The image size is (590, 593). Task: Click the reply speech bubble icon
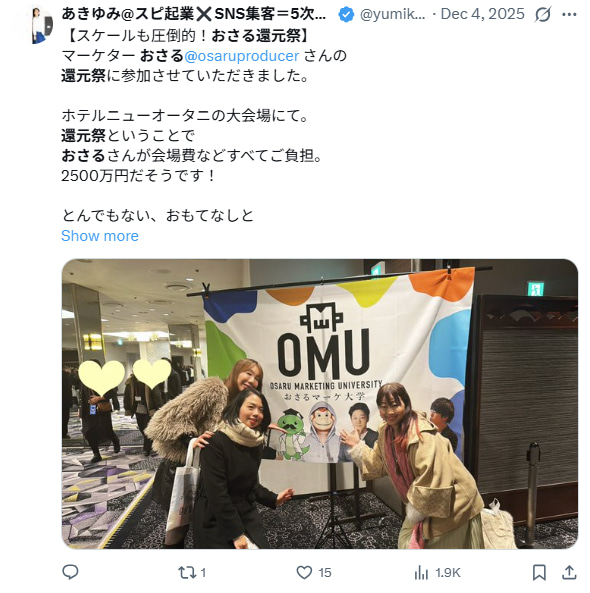coord(70,572)
